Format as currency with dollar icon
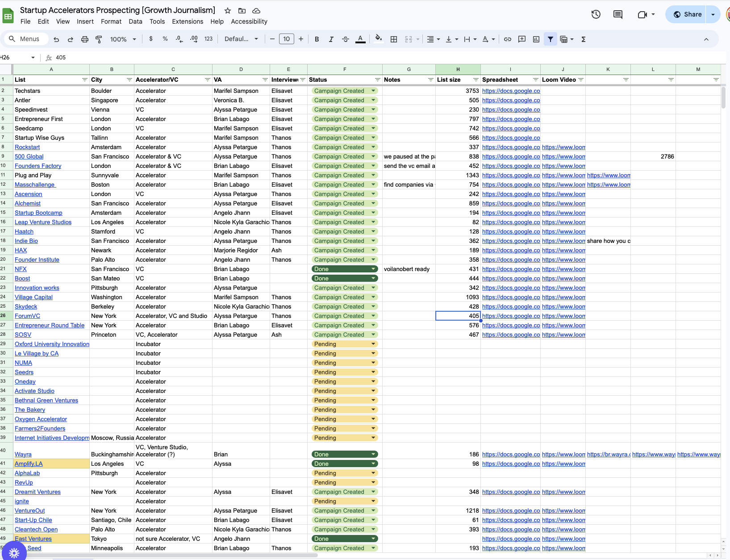The width and height of the screenshot is (730, 560). pos(151,39)
